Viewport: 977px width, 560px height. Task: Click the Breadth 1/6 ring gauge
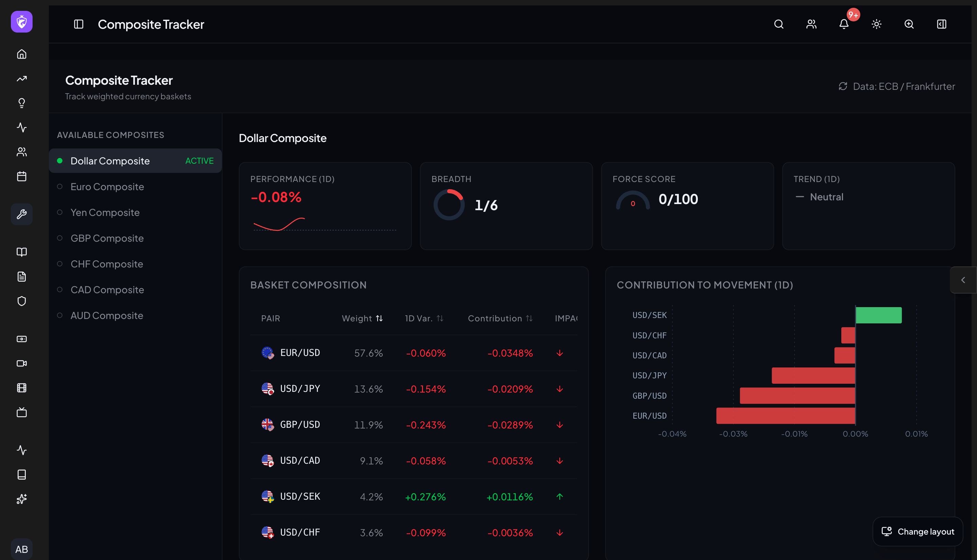tap(449, 205)
